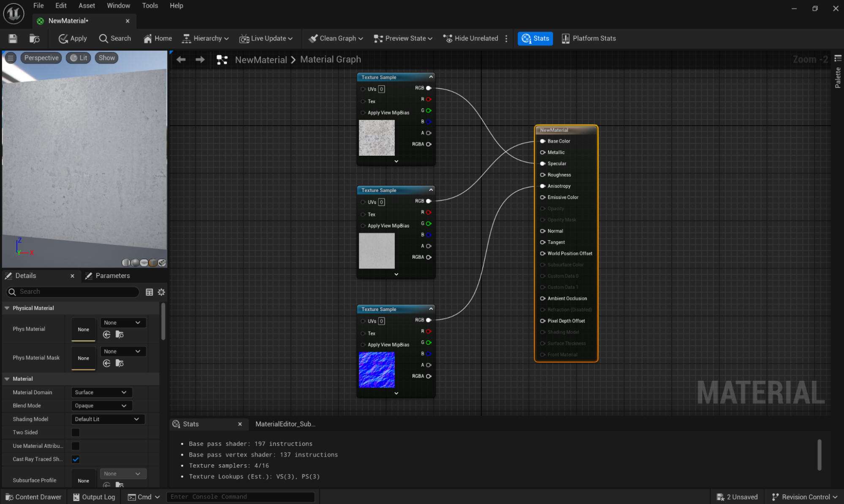Screen dimensions: 844x504
Task: Open the Blend Mode dropdown
Action: pos(101,406)
